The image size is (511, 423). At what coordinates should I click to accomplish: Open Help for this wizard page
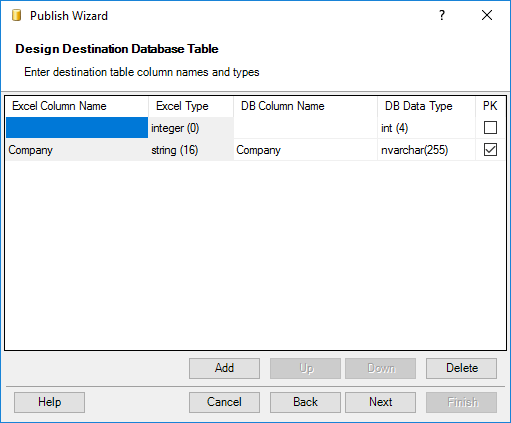tap(49, 402)
